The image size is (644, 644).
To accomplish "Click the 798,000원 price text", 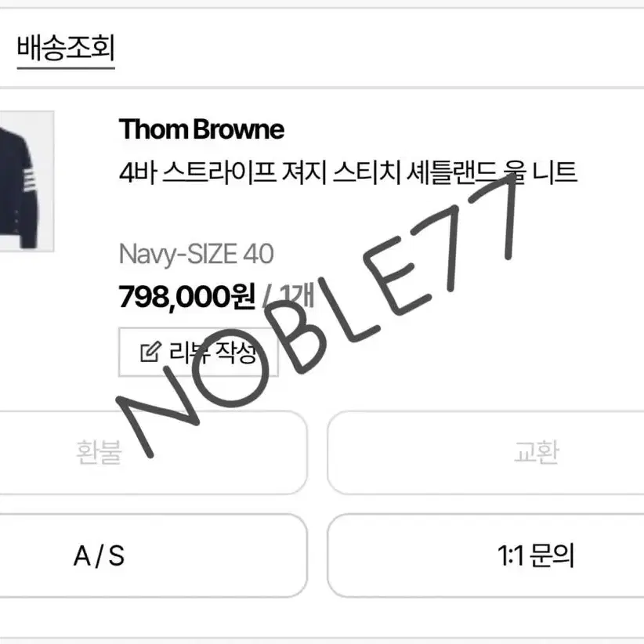I will [x=187, y=296].
